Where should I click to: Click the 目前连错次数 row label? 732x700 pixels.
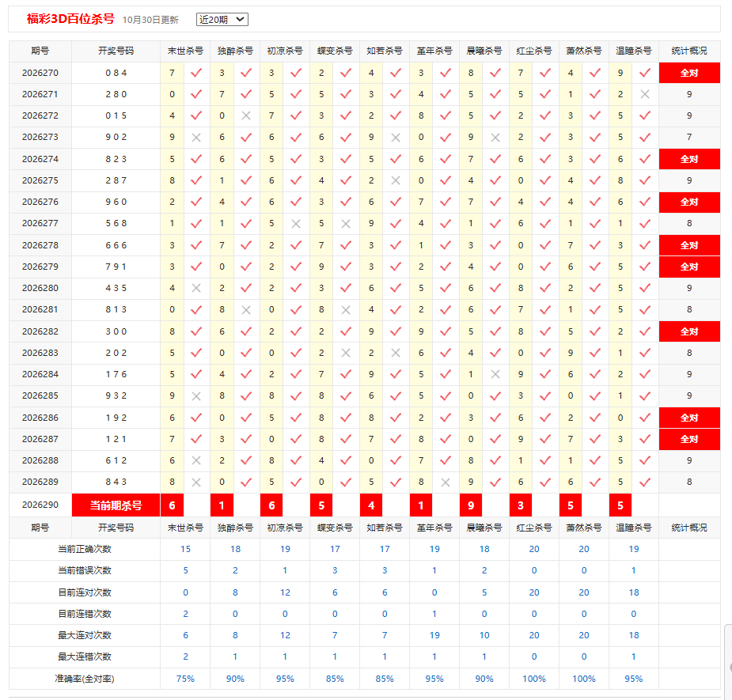coord(85,614)
